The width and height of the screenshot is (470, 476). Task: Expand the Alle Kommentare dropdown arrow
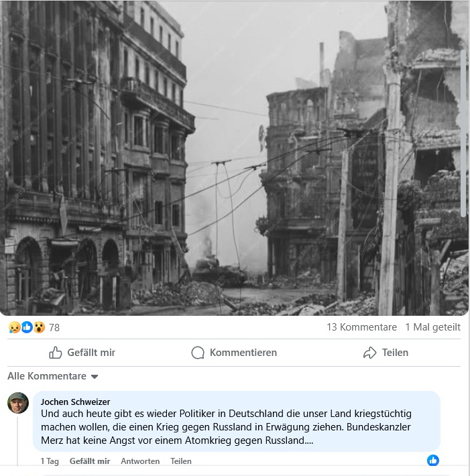(x=95, y=377)
